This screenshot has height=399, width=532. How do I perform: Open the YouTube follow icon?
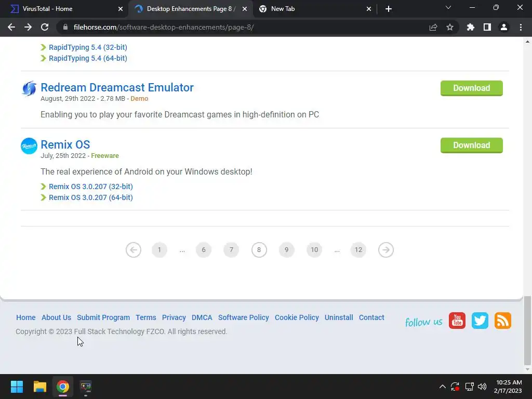pos(457,321)
